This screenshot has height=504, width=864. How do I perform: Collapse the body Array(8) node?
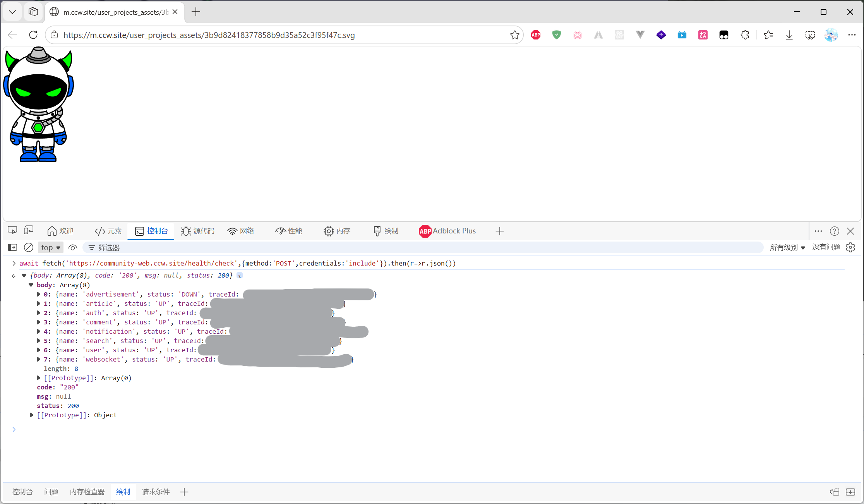[x=31, y=285]
